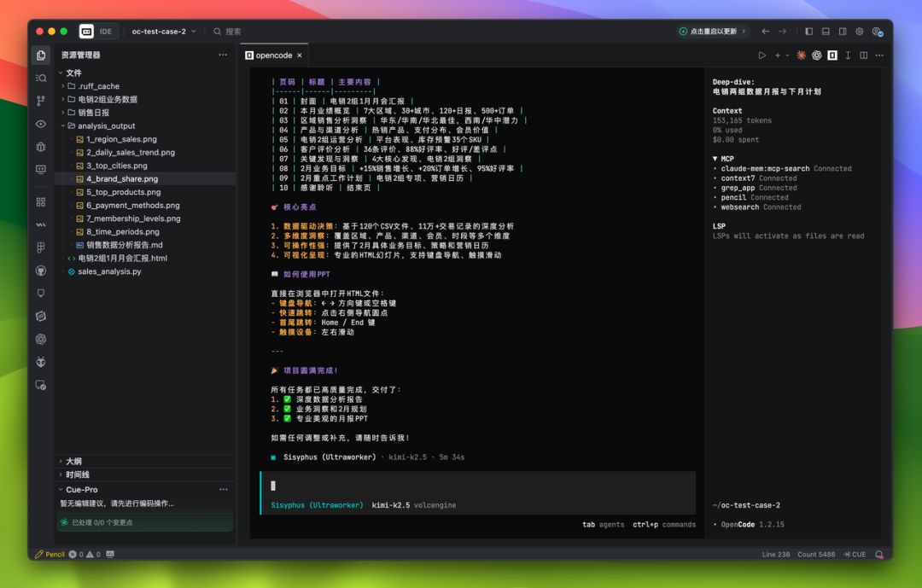Click the orange Claude starburst icon
This screenshot has height=588, width=922.
pyautogui.click(x=801, y=55)
